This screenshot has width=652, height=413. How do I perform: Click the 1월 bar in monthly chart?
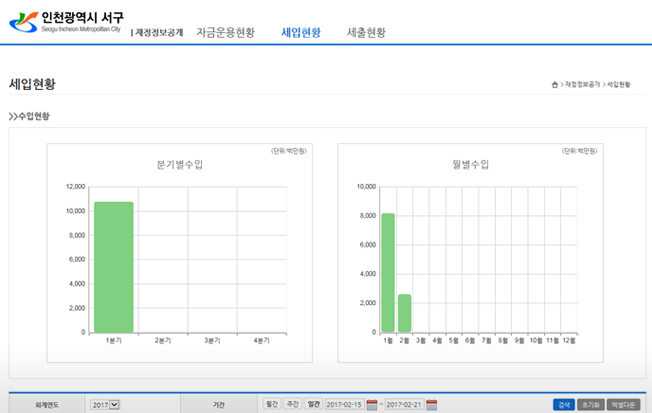(x=388, y=273)
